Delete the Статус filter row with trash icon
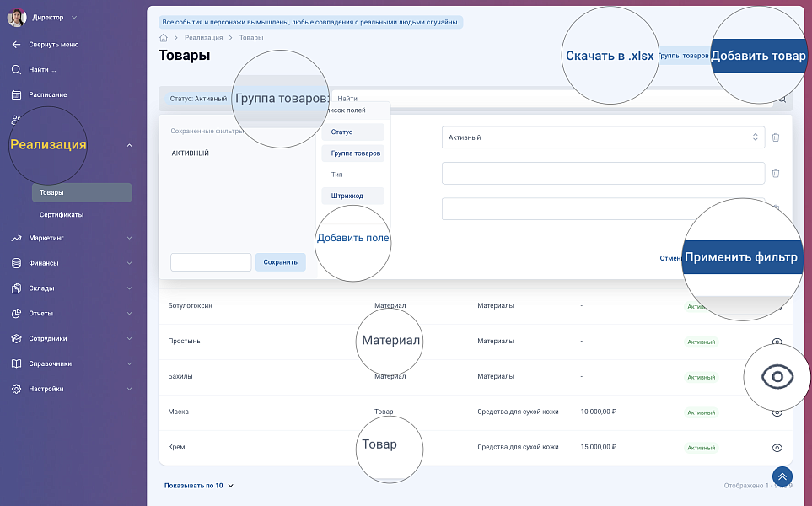Viewport: 812px width, 506px height. coord(776,137)
